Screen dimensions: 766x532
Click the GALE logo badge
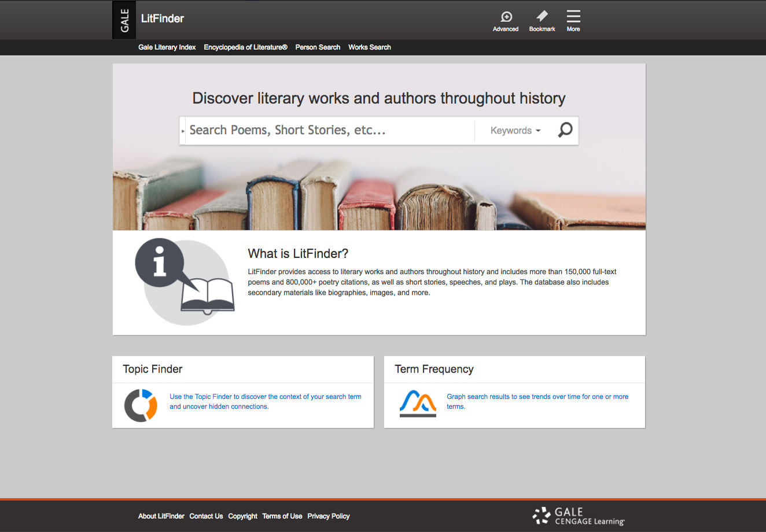pos(124,20)
